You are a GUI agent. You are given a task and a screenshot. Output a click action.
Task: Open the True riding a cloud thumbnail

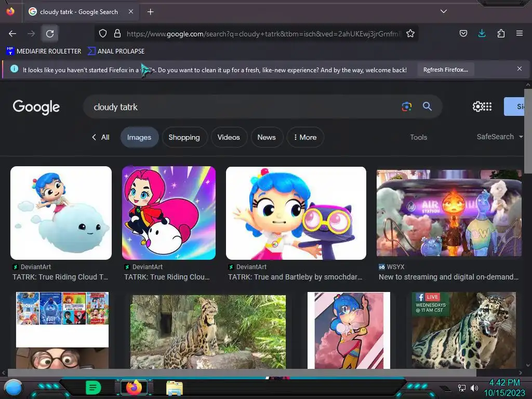click(61, 213)
